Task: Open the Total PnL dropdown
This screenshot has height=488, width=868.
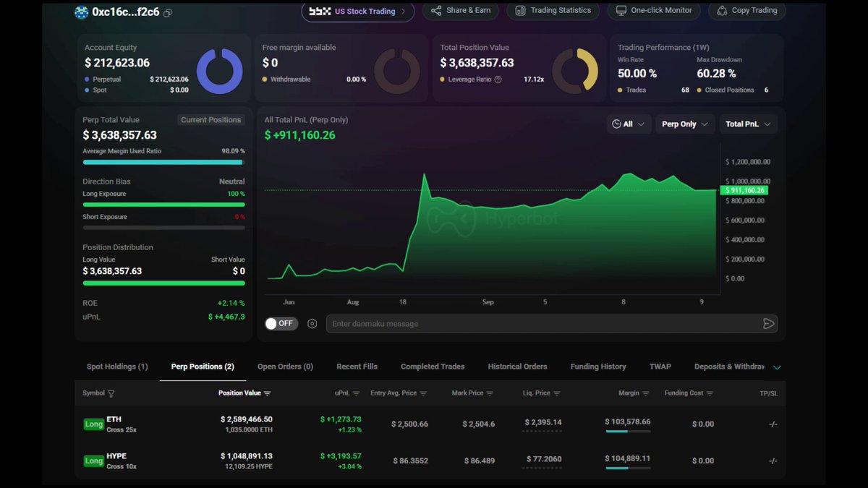Action: point(749,124)
